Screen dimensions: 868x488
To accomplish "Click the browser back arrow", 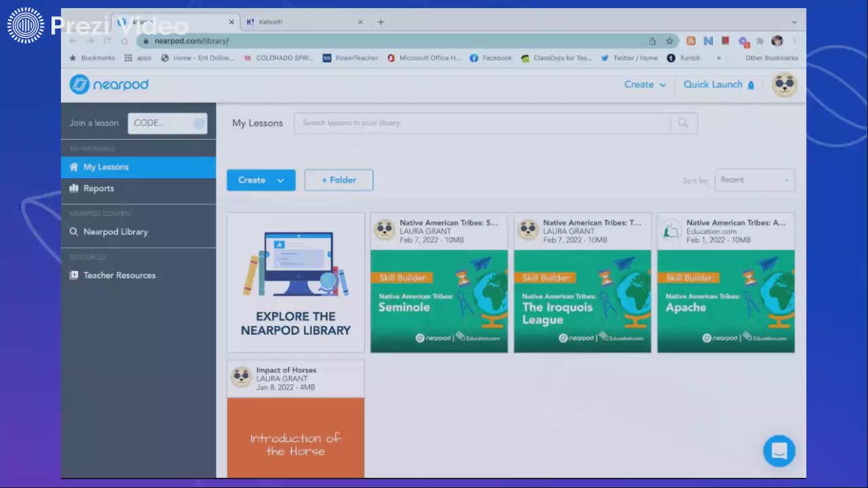I will coord(73,41).
